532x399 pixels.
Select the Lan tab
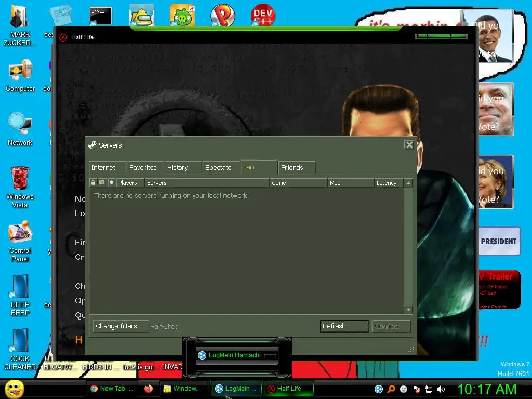point(259,167)
